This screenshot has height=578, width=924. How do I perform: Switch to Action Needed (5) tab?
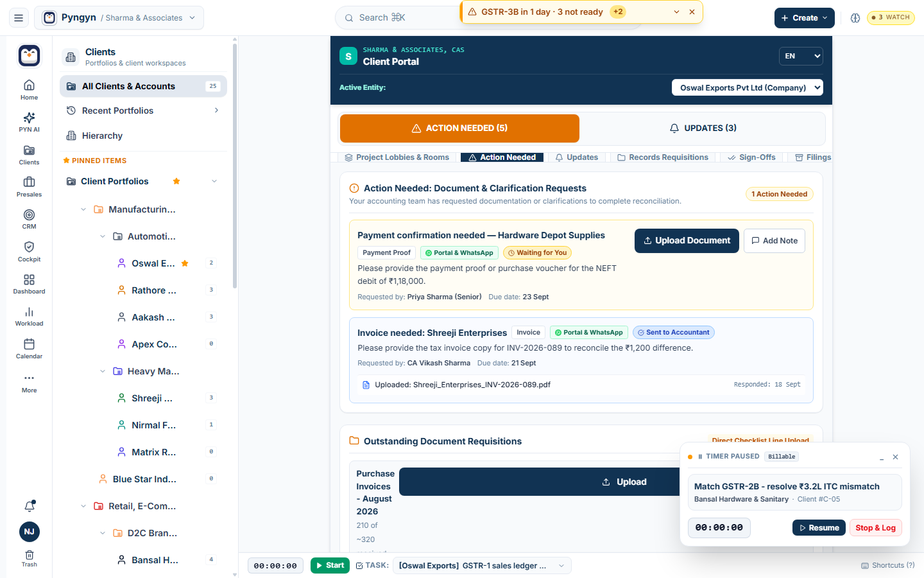[459, 128]
